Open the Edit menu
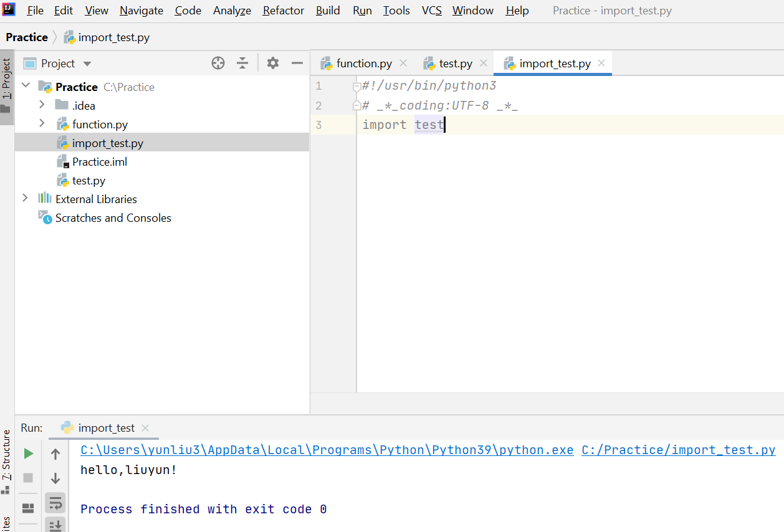 (x=64, y=11)
